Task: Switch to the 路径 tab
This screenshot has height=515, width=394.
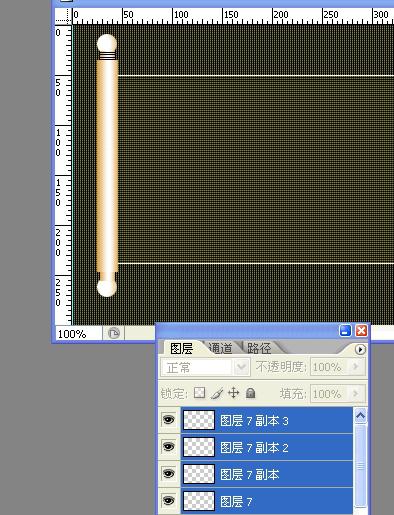Action: [259, 348]
